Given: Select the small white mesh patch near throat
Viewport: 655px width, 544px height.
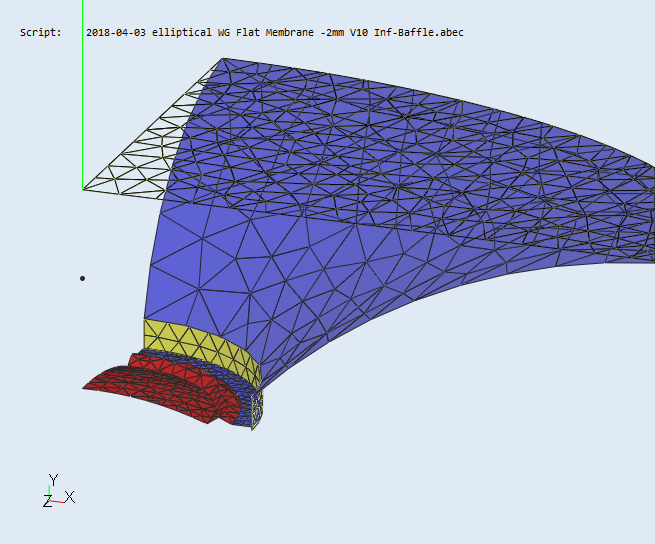Looking at the screenshot, I should (x=259, y=407).
